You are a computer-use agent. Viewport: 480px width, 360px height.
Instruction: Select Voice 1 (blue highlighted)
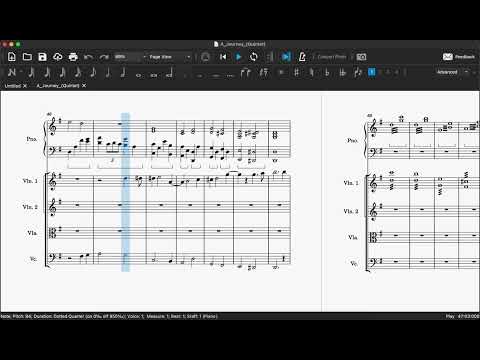point(372,72)
